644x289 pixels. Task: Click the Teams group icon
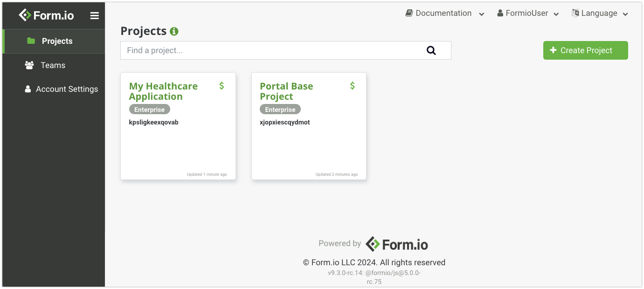[x=29, y=65]
